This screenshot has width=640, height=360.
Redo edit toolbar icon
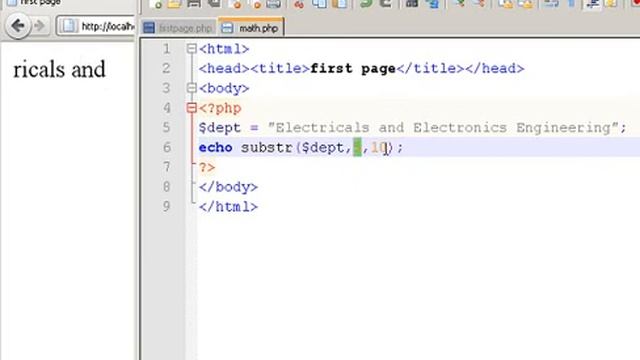385,3
